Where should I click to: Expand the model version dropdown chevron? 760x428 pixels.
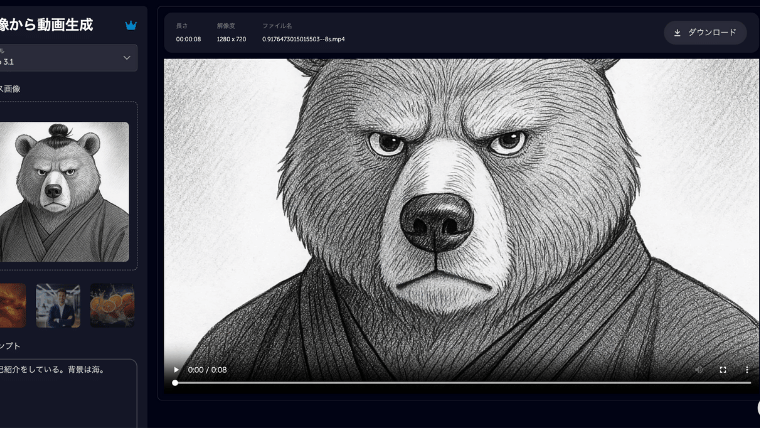[126, 58]
